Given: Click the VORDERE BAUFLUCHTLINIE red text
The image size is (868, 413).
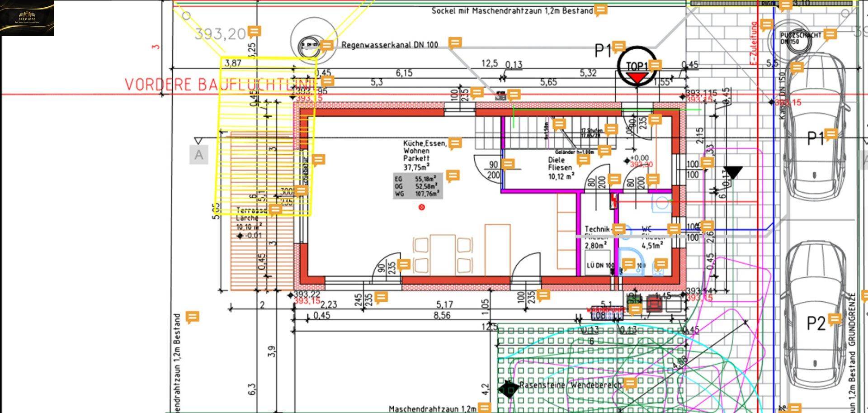Looking at the screenshot, I should point(220,85).
